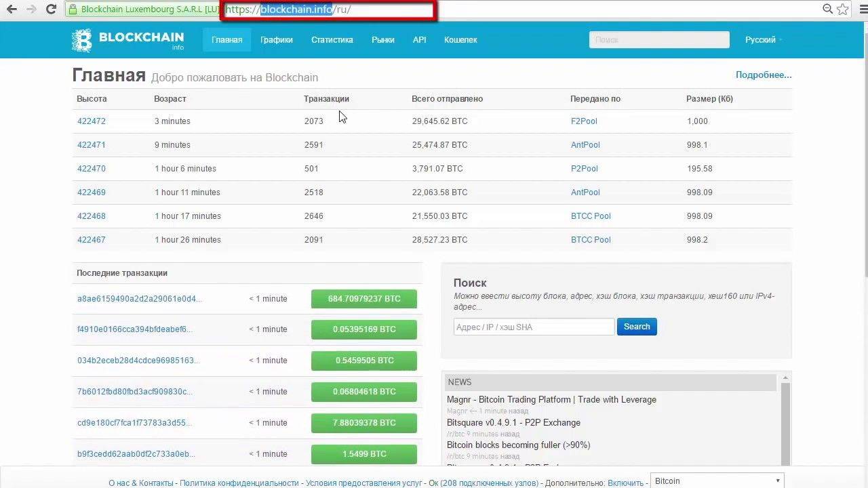Viewport: 868px width, 488px height.
Task: Click the news panel scroll-up arrow
Action: 785,378
